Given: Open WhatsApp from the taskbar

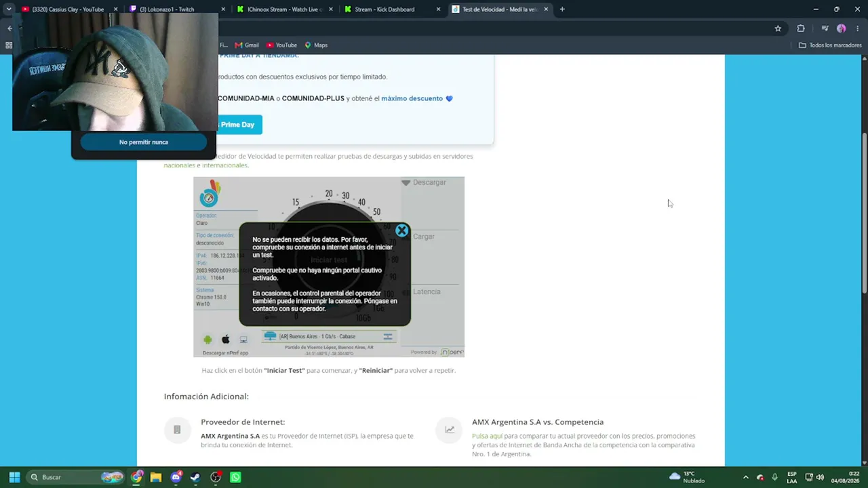Looking at the screenshot, I should coord(235,477).
